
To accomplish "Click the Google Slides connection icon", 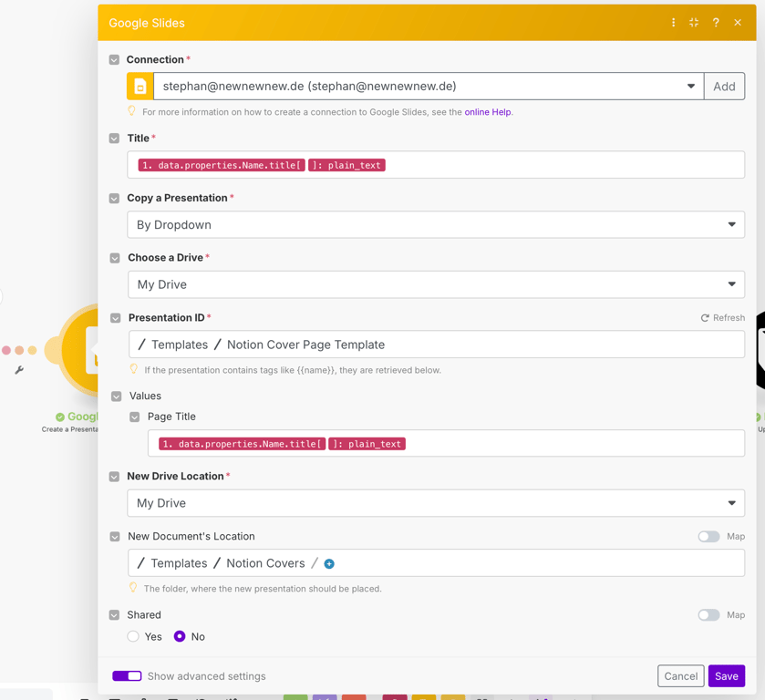I will tap(140, 87).
